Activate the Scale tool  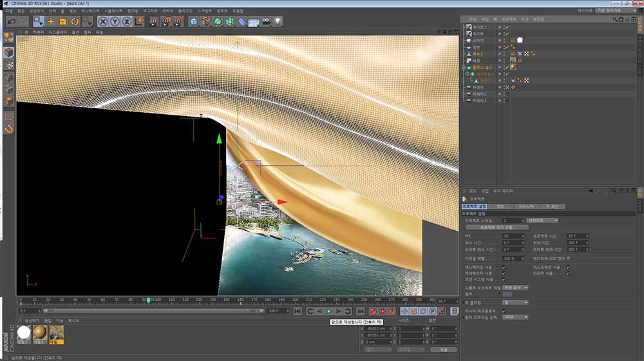click(63, 21)
